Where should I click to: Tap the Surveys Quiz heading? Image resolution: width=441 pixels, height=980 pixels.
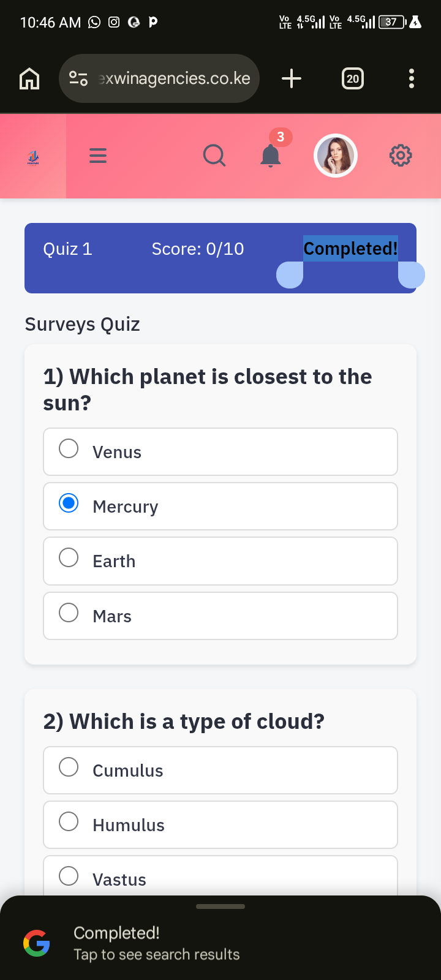coord(81,324)
